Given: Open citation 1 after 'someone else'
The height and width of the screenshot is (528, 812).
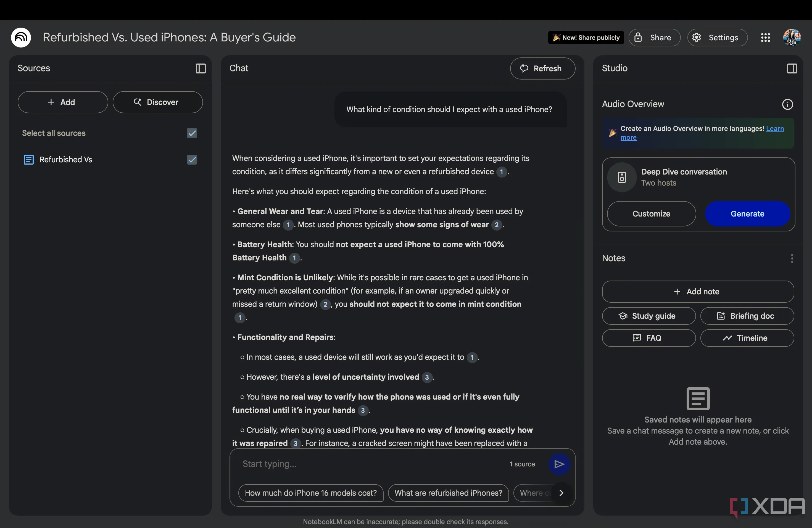Looking at the screenshot, I should [288, 225].
